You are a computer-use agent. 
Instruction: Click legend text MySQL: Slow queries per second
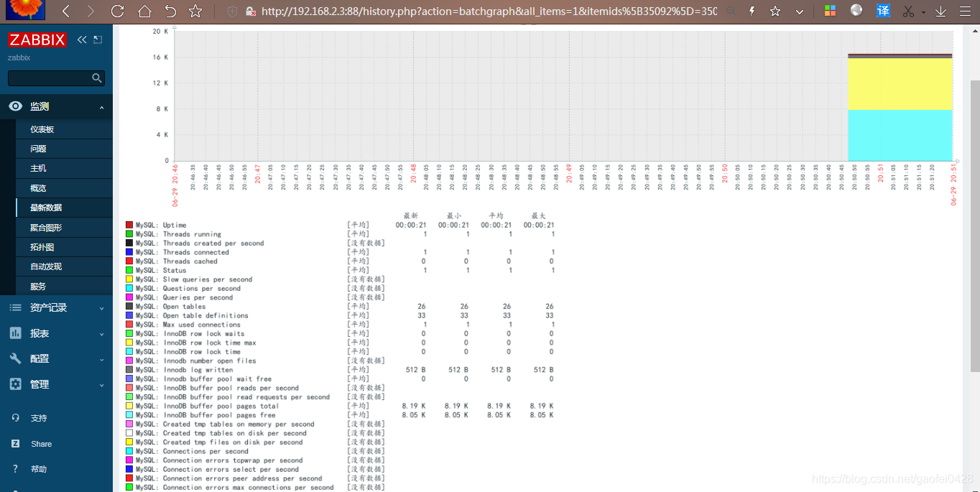(x=194, y=279)
